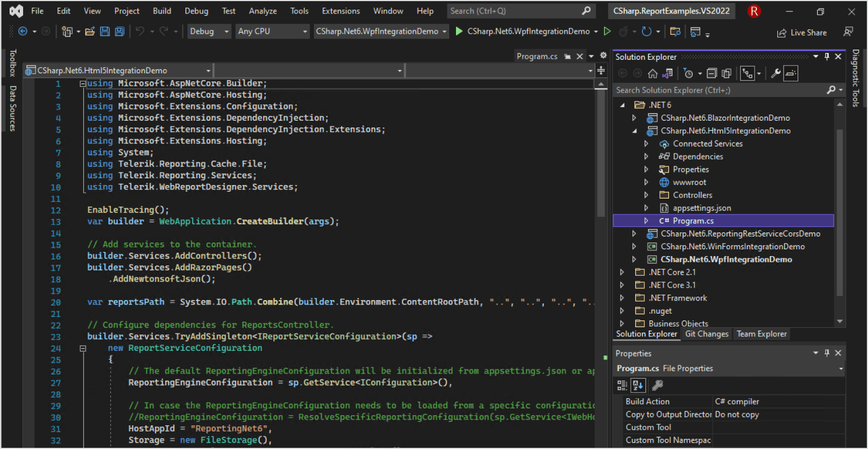
Task: Open the Extensions menu
Action: [x=340, y=11]
